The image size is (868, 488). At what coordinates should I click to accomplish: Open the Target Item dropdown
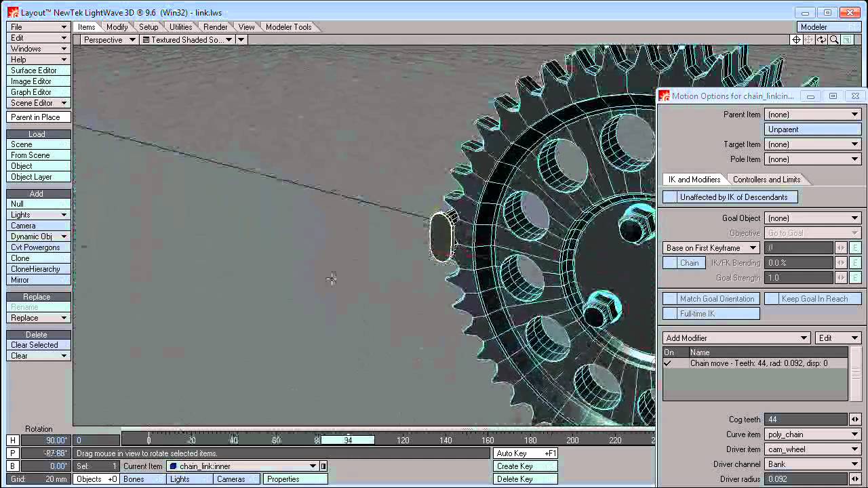(x=813, y=144)
